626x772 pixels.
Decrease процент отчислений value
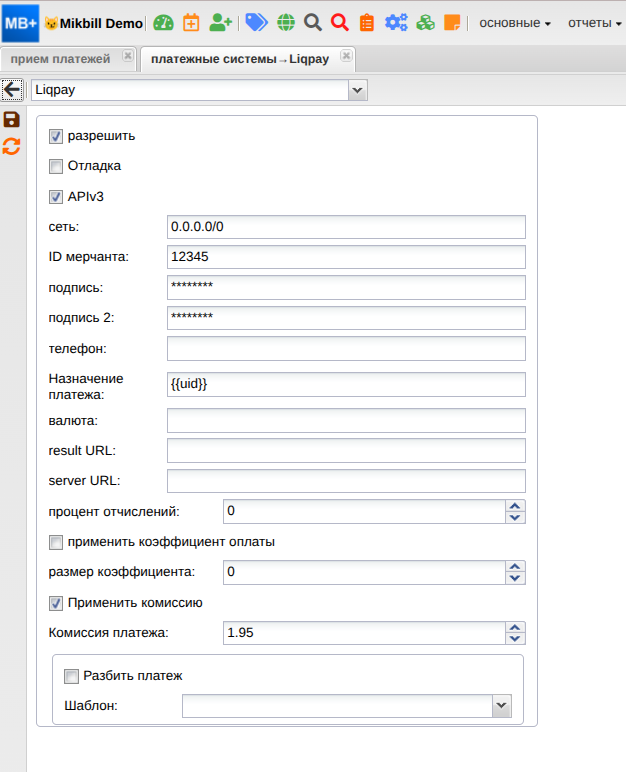click(515, 517)
